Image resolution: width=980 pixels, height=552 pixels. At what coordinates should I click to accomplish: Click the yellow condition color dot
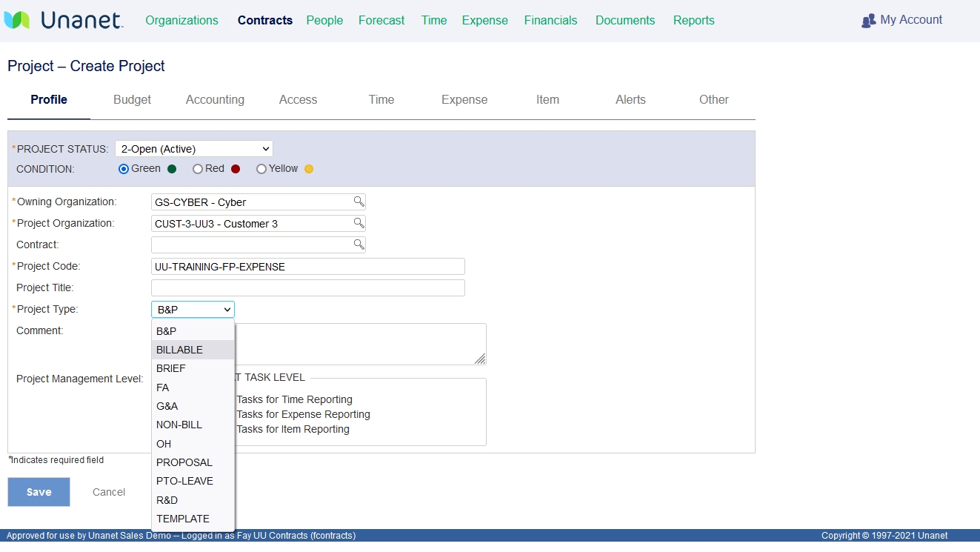tap(309, 169)
